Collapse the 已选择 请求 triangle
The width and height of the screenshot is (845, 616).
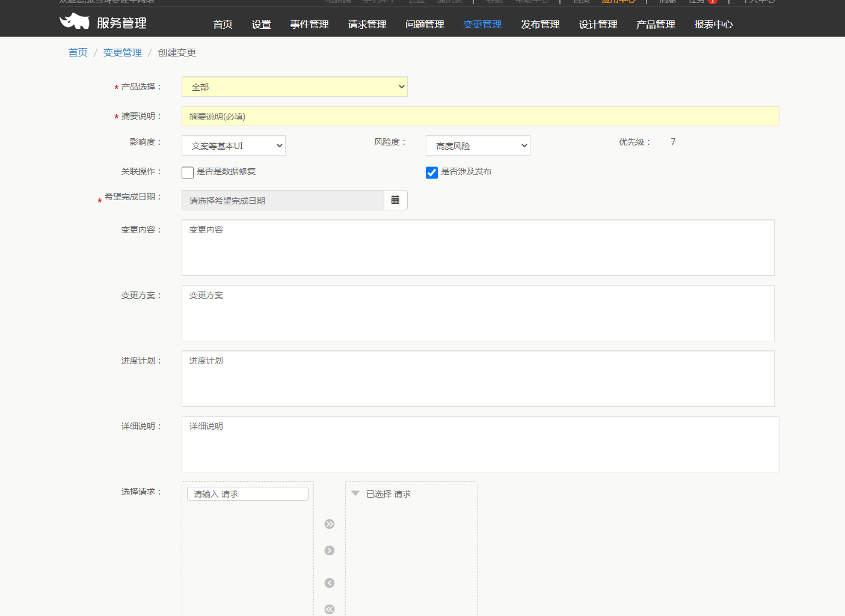[x=355, y=493]
